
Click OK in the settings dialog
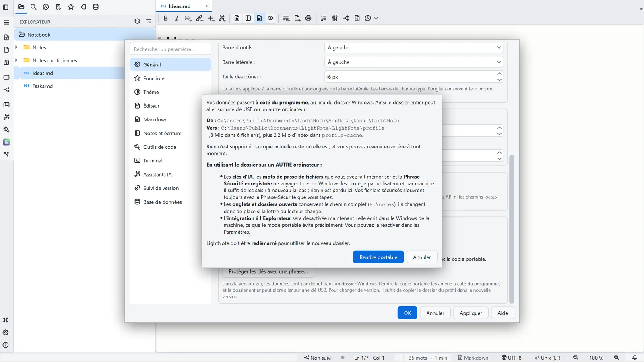coord(407,313)
